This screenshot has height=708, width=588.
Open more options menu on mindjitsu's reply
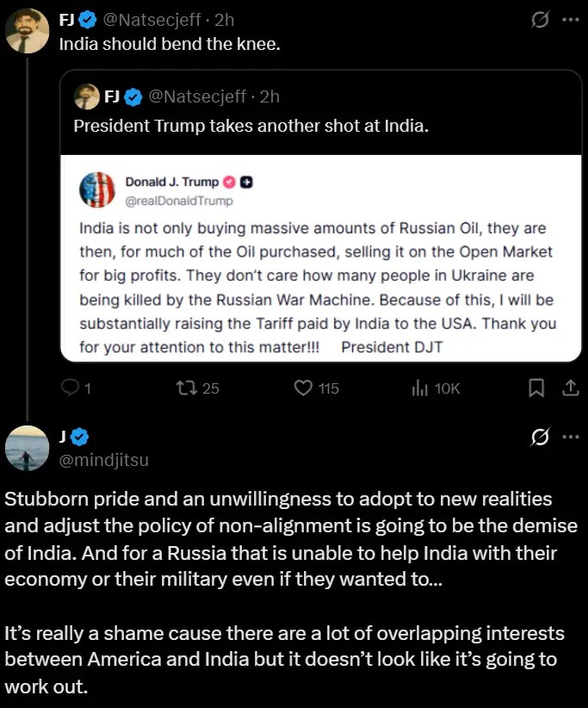(x=571, y=437)
